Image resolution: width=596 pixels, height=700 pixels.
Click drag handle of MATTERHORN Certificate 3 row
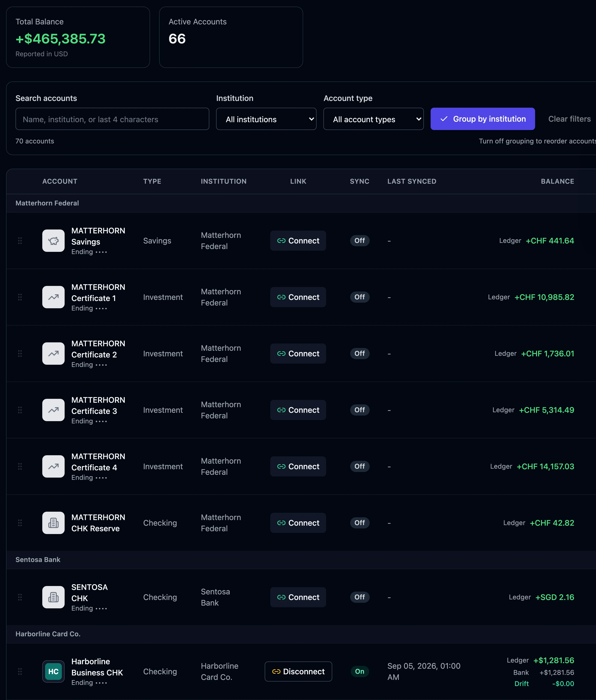[20, 410]
